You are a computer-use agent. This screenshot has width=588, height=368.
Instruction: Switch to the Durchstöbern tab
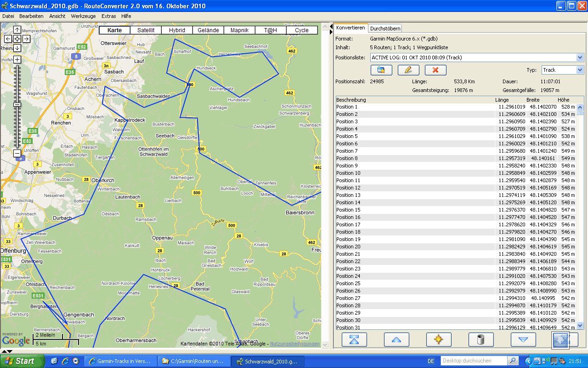click(385, 29)
